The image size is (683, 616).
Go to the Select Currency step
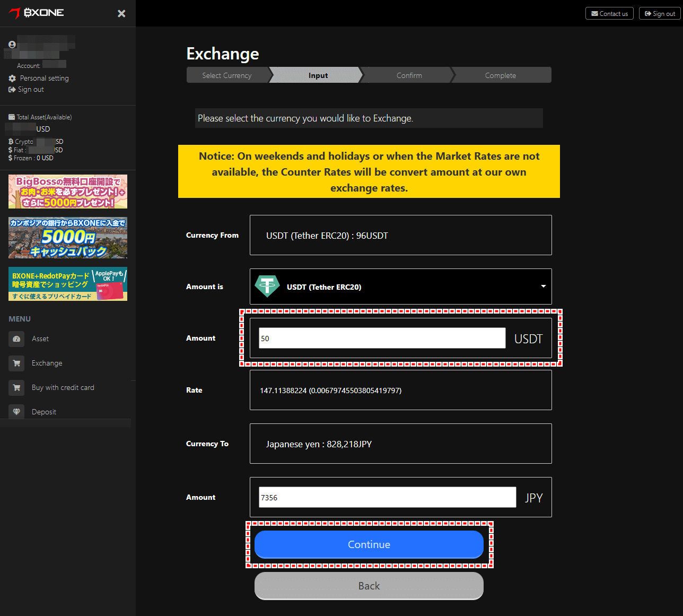coord(227,75)
